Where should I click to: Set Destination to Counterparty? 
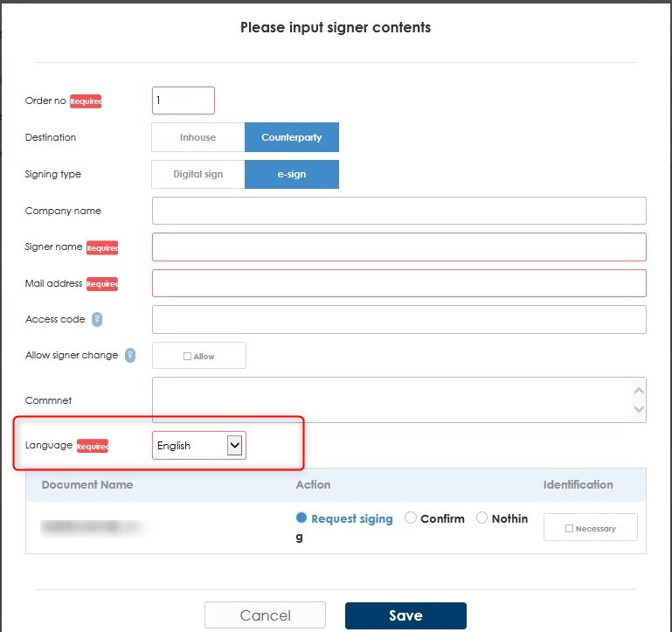[291, 137]
